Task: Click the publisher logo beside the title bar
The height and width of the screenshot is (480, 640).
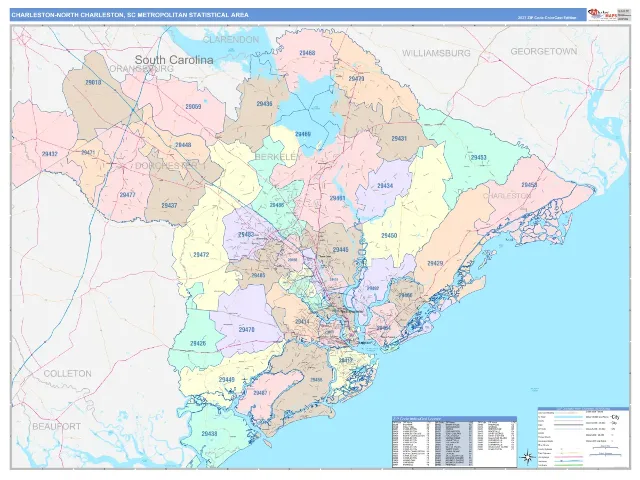Action: [602, 15]
